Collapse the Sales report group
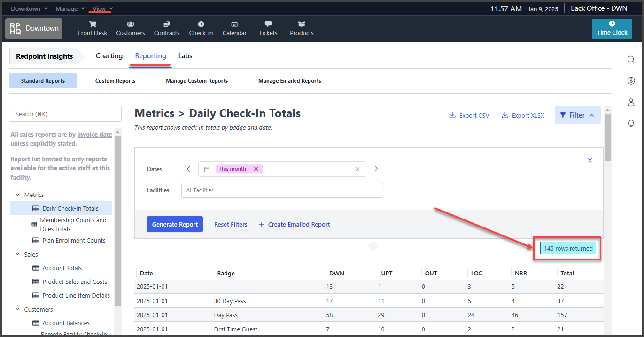The width and height of the screenshot is (644, 337). click(x=18, y=254)
